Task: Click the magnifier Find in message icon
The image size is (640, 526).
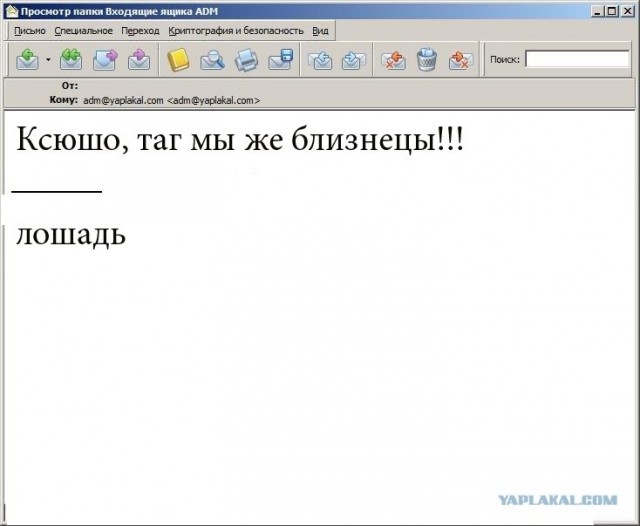Action: tap(212, 60)
